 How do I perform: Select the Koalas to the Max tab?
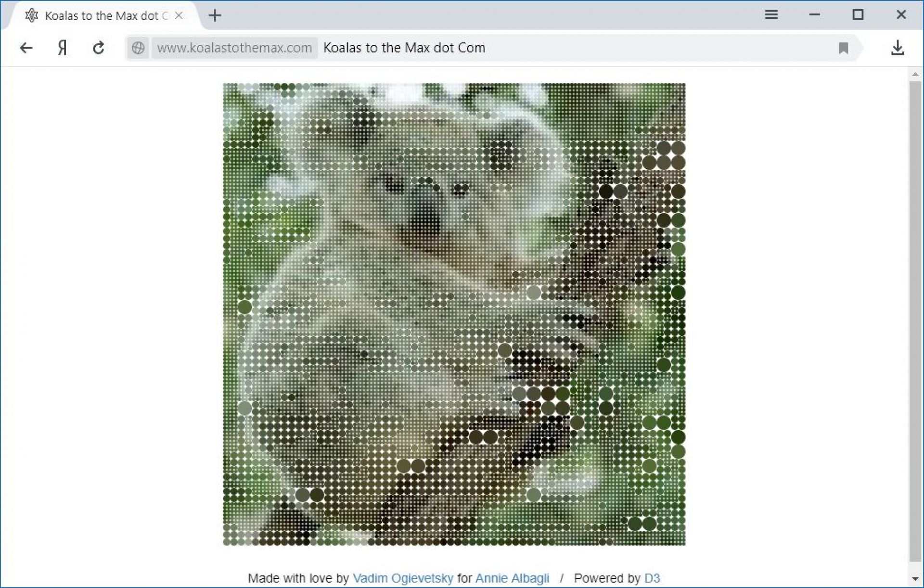coord(101,16)
